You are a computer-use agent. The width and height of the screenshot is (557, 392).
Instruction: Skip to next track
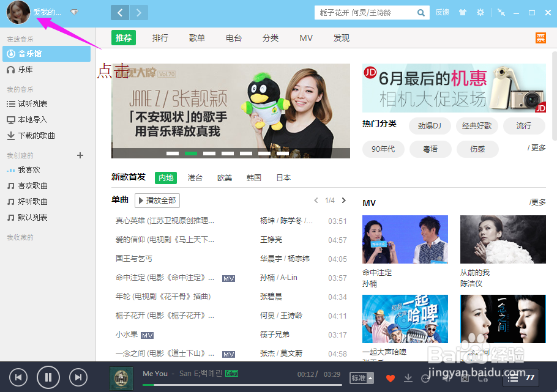78,377
